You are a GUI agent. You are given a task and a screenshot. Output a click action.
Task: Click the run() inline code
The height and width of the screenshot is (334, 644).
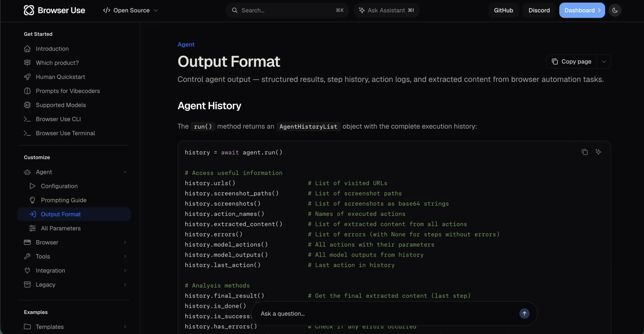[x=203, y=127]
